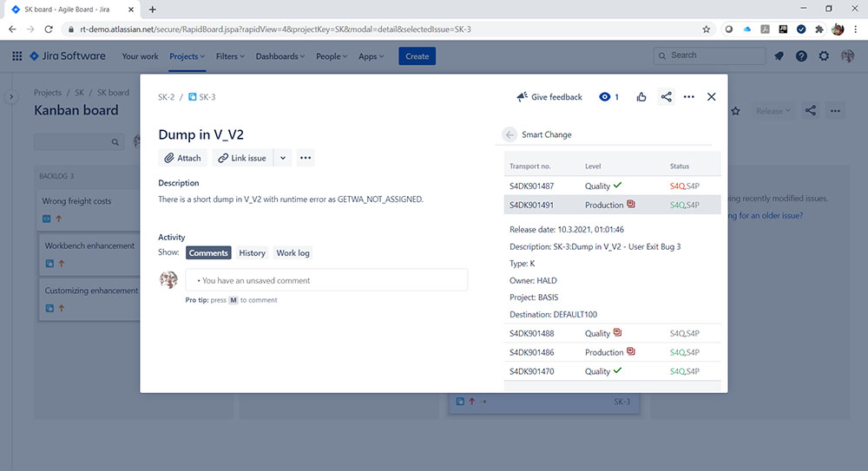Open the issue actions ellipsis menu
This screenshot has height=471, width=868.
click(x=688, y=97)
